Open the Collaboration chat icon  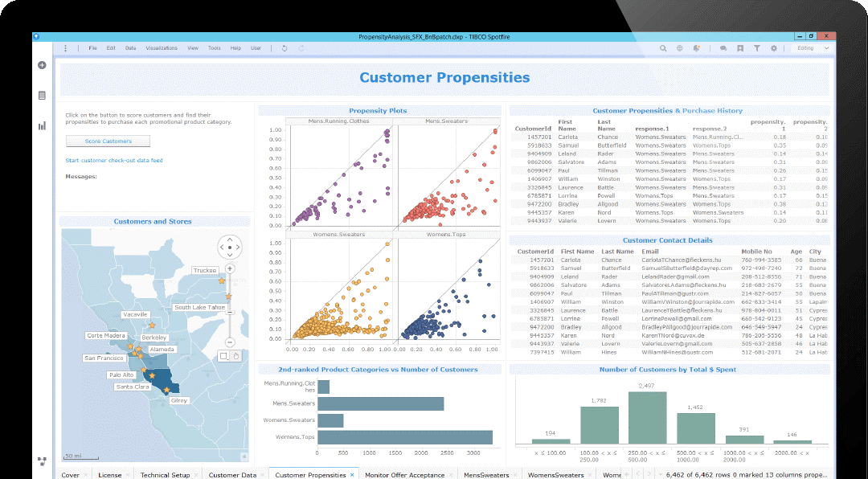tap(723, 48)
